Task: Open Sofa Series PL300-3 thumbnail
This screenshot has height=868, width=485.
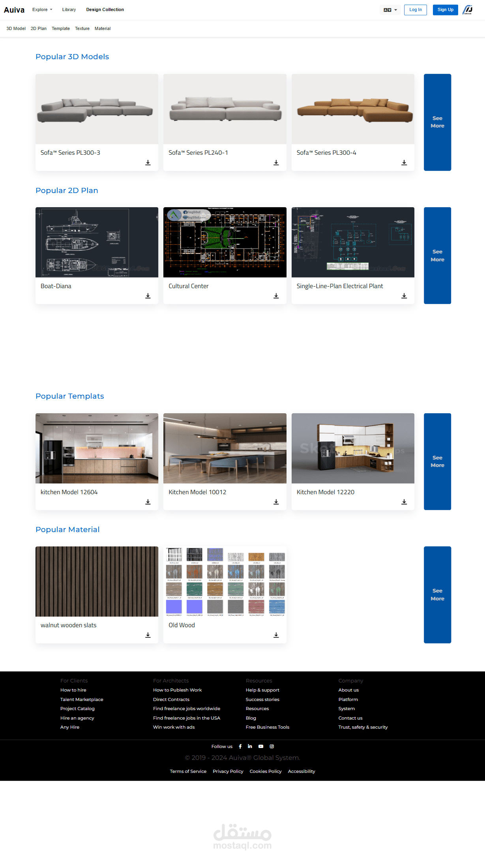Action: point(97,109)
